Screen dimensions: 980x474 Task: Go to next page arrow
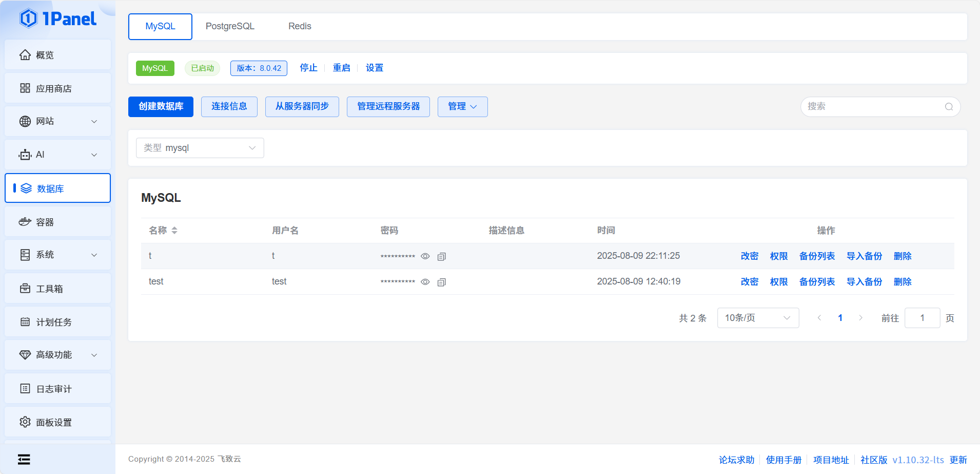click(x=861, y=318)
